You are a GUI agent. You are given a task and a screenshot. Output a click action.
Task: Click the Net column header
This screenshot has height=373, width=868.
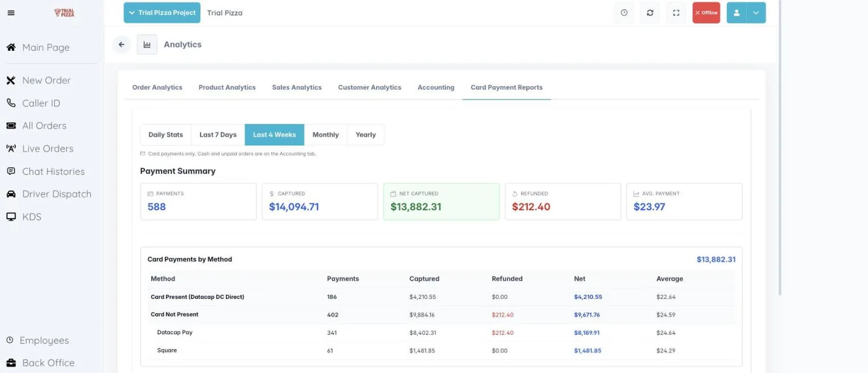[x=580, y=279]
